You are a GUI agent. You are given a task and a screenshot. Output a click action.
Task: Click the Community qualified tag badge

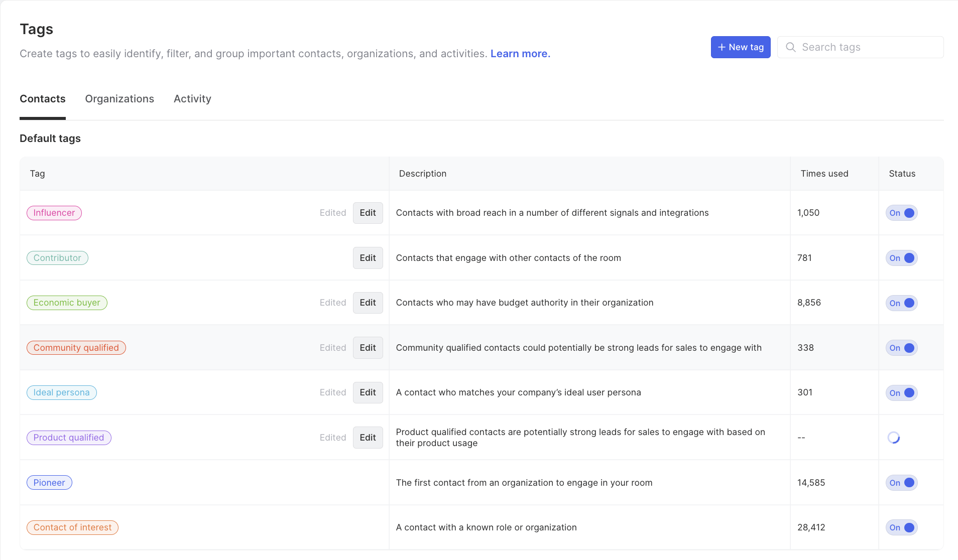[76, 348]
